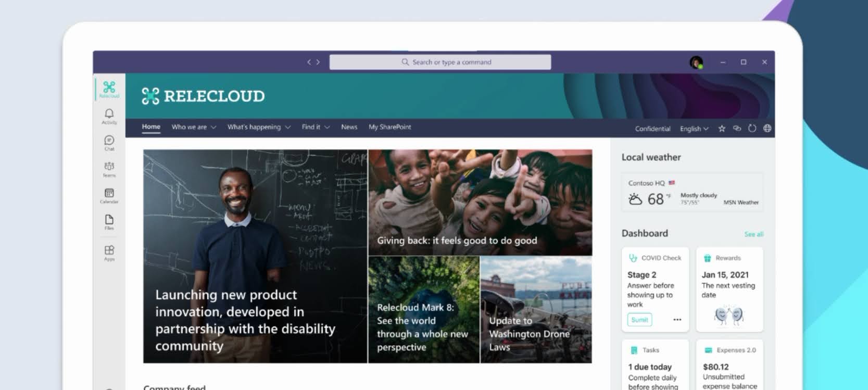Screen dimensions: 868x390
Task: Favorite the site with the star icon
Action: [x=722, y=129]
